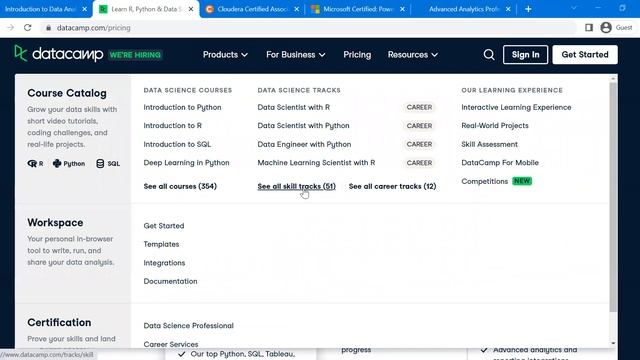
Task: Expand the Products dropdown menu
Action: (225, 55)
